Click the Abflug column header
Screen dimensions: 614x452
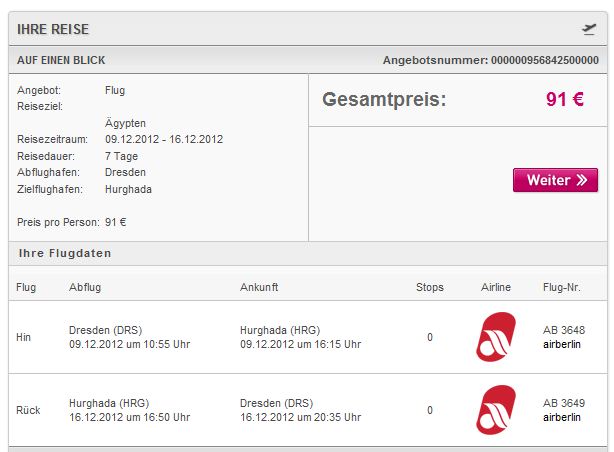[x=85, y=287]
